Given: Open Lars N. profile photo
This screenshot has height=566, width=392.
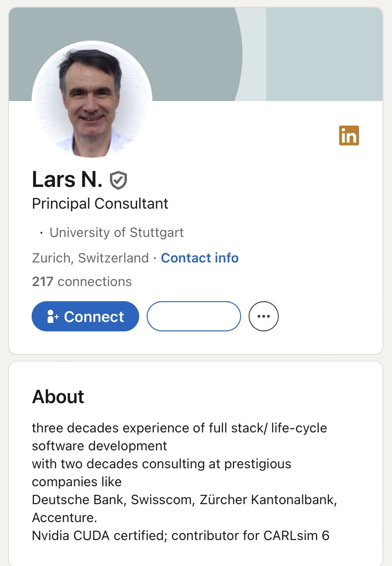Looking at the screenshot, I should tap(92, 99).
